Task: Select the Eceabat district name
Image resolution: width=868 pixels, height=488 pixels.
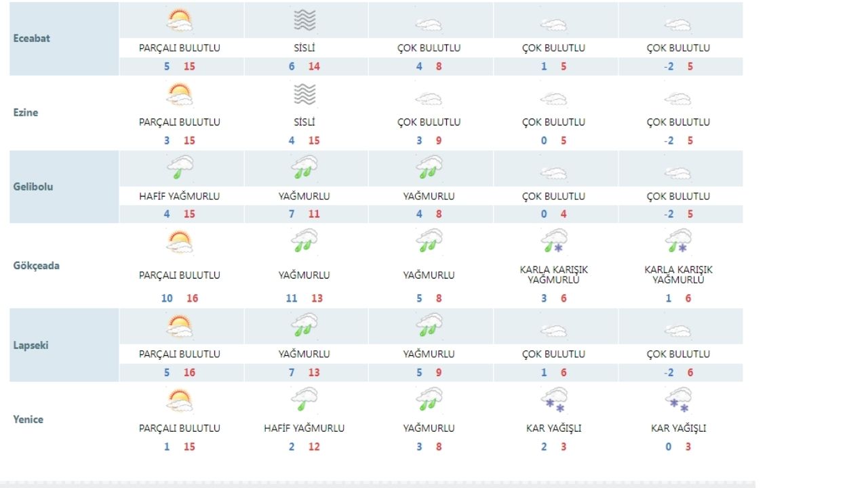Action: tap(32, 38)
